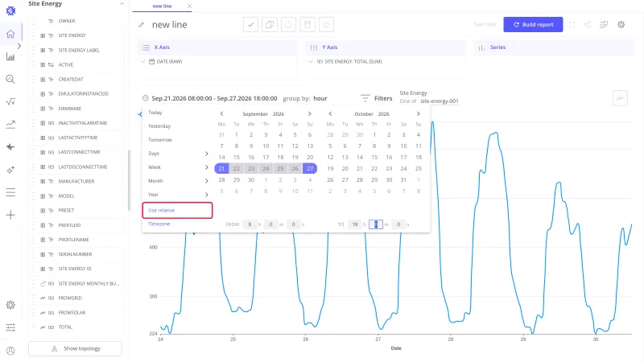Select October 15 in the calendar
The height and width of the screenshot is (362, 644).
[374, 157]
